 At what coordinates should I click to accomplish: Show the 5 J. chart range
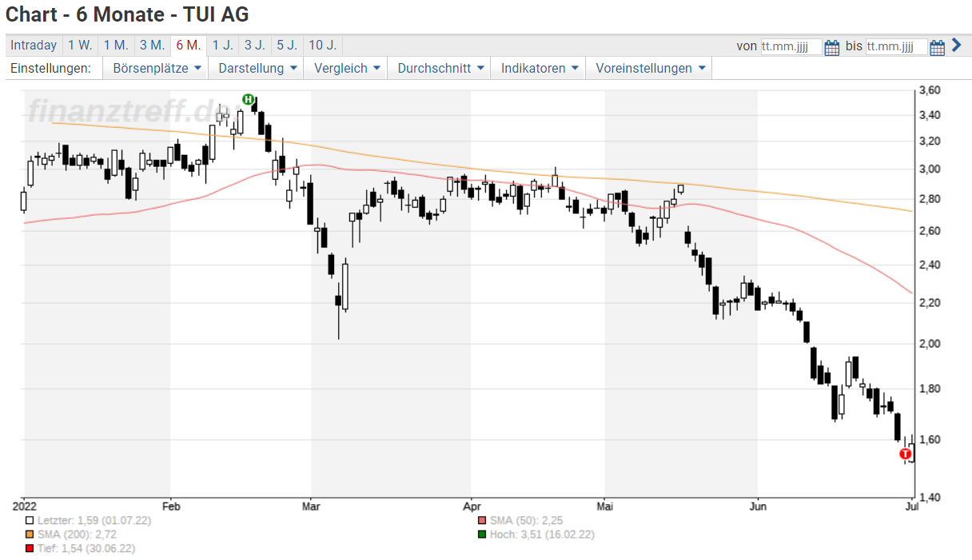[x=287, y=46]
